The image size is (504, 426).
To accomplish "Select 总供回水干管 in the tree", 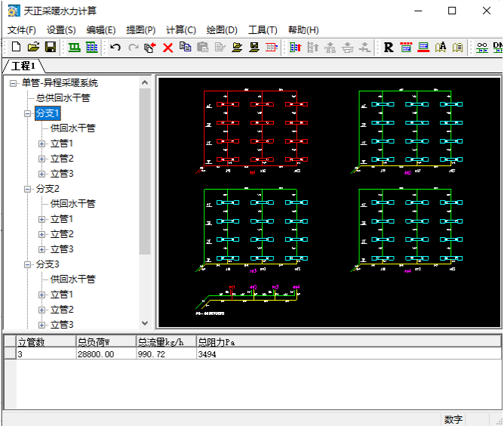I will pyautogui.click(x=63, y=98).
